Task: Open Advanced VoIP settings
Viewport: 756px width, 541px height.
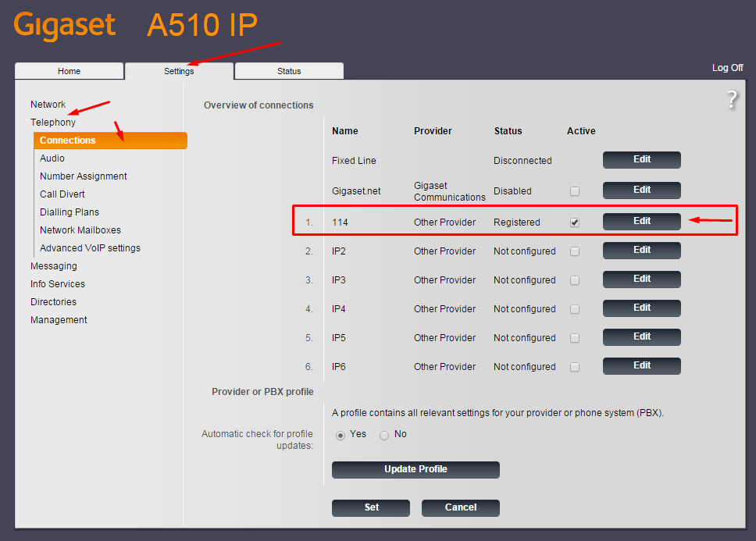Action: [90, 248]
